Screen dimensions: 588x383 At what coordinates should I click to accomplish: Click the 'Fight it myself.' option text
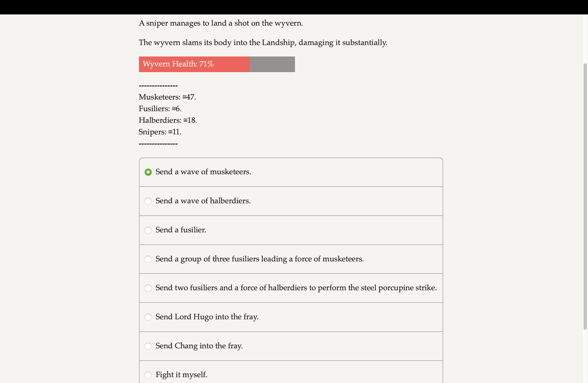tap(181, 375)
